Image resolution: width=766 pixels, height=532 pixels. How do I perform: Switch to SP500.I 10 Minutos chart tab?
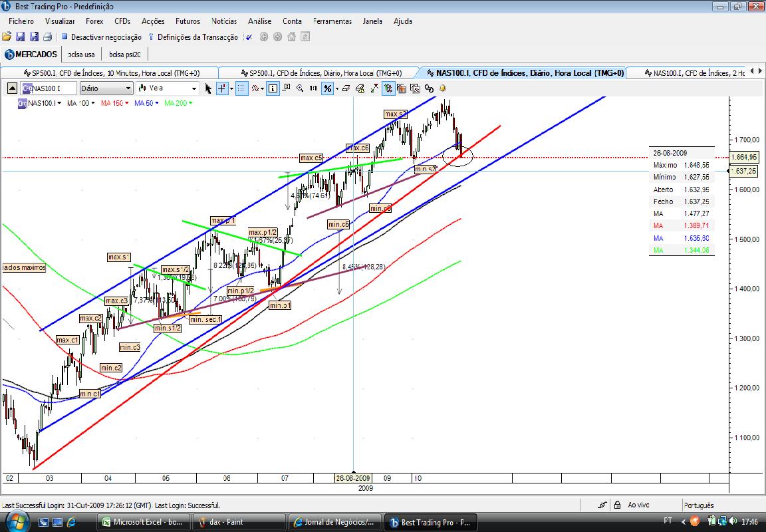(111, 72)
